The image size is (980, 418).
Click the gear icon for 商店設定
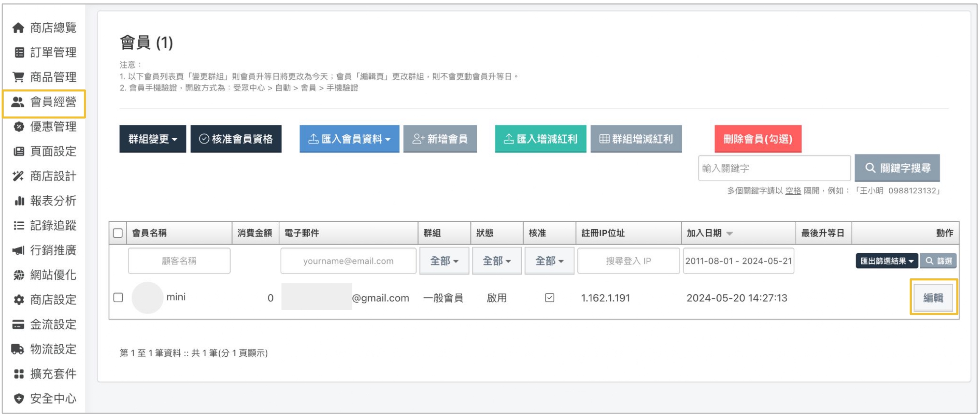[x=19, y=300]
